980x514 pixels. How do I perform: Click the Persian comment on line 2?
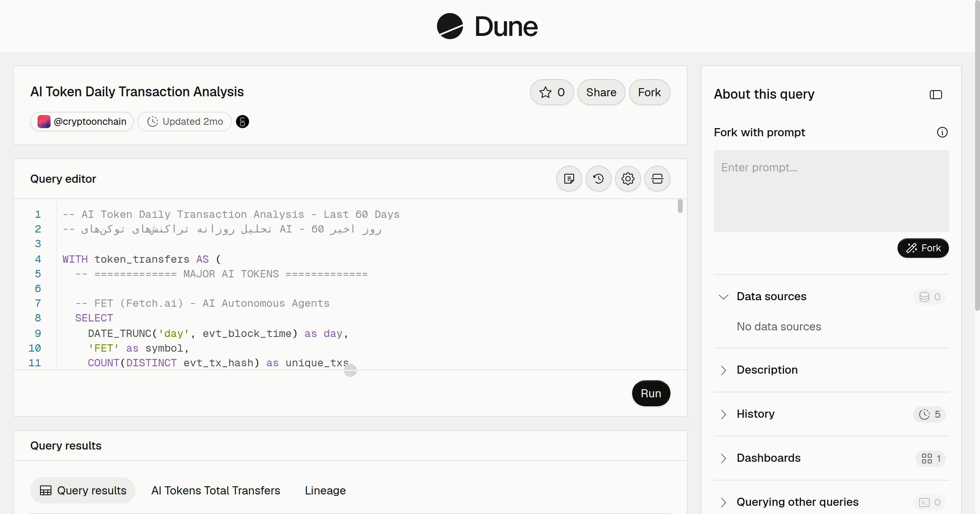click(x=222, y=229)
